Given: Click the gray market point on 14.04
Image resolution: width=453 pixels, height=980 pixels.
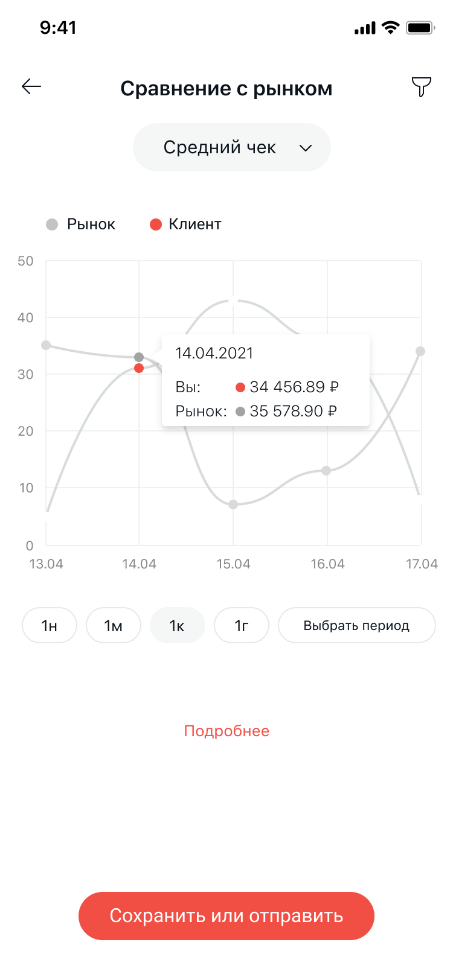Looking at the screenshot, I should click(139, 357).
